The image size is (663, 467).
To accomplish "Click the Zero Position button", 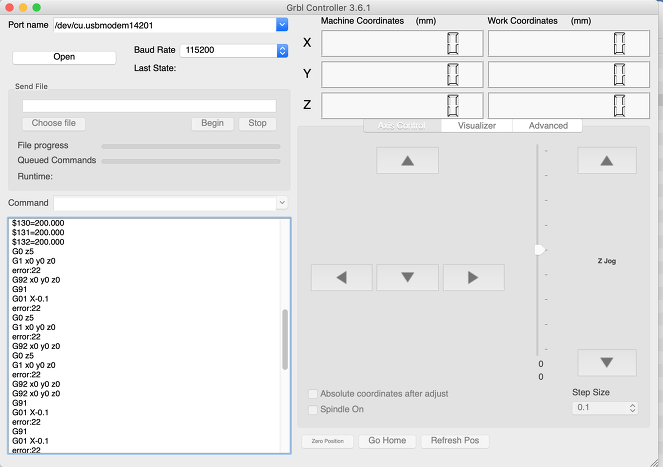I will [328, 441].
